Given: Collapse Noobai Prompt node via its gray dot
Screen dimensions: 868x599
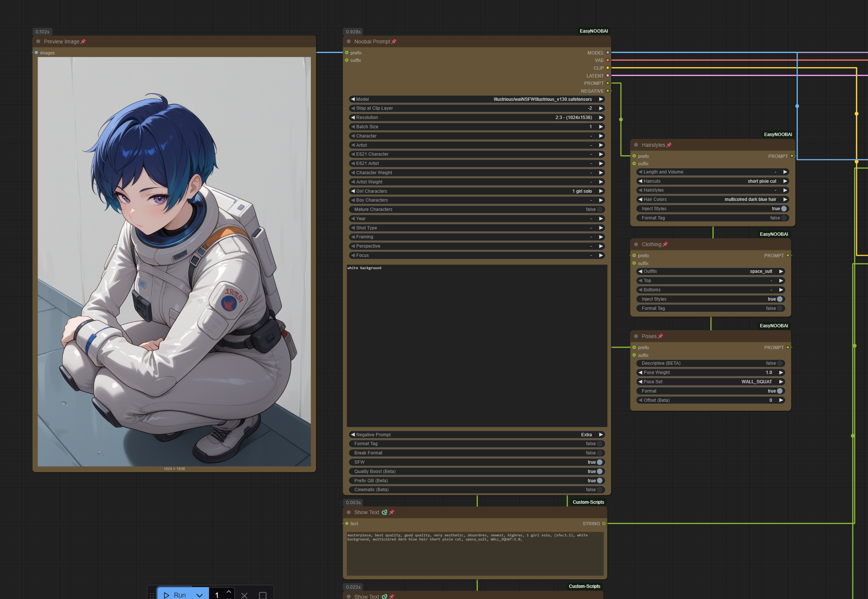Looking at the screenshot, I should [349, 42].
